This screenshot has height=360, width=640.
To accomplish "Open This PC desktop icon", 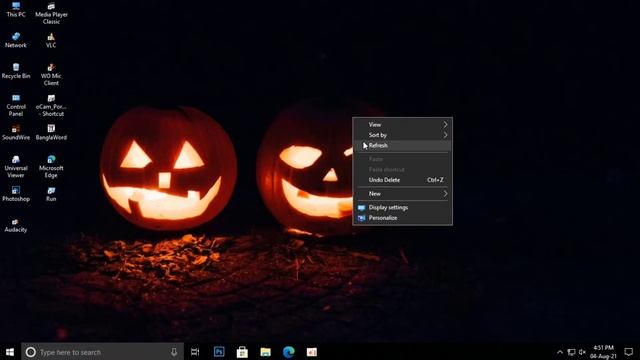I will pos(16,9).
